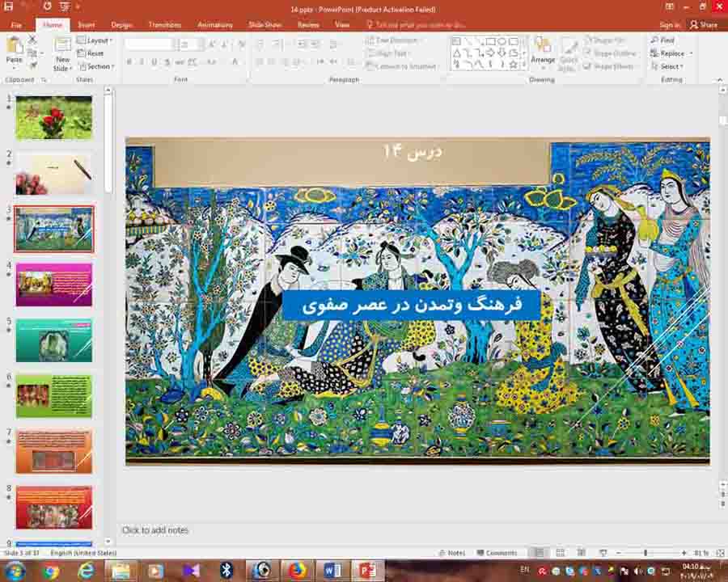Click the Save icon in the quick access toolbar

(x=8, y=6)
